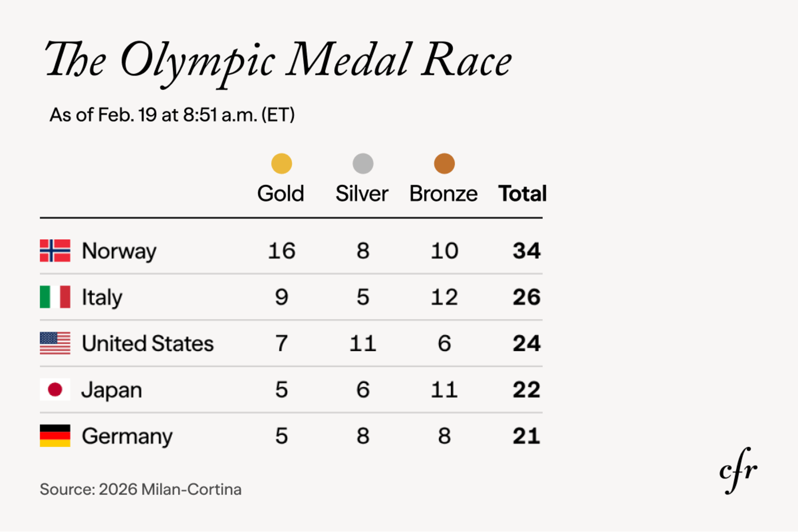
Task: Select the Bronze column header
Action: [443, 194]
